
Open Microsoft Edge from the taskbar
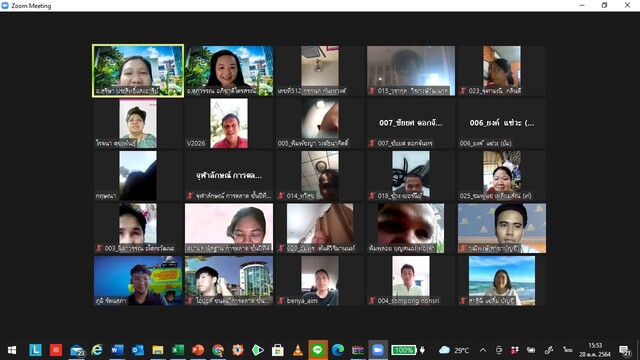[338, 350]
